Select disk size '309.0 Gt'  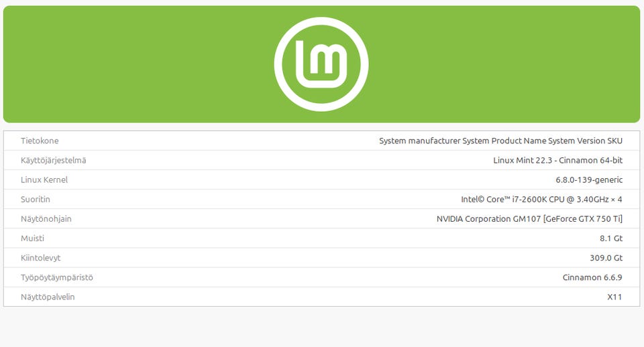click(606, 258)
